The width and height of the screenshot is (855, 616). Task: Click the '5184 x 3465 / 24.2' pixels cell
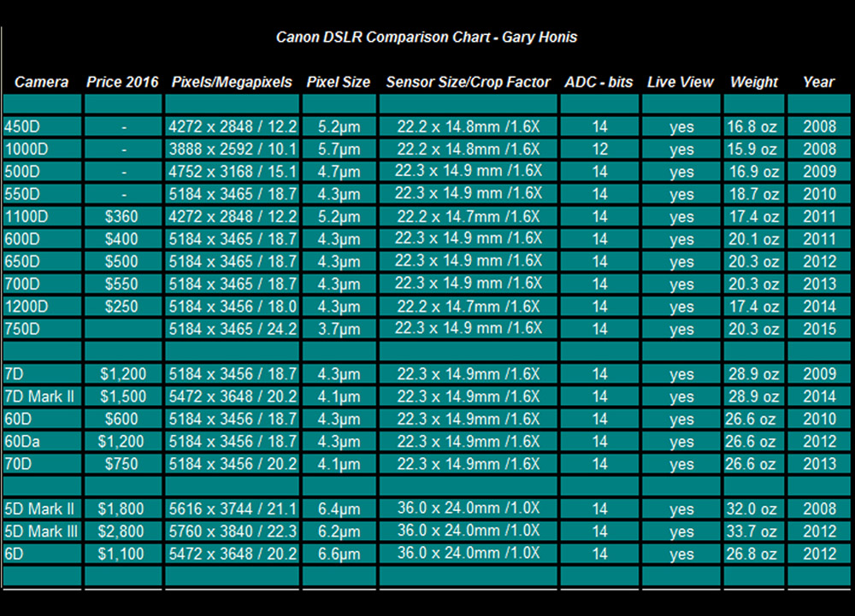(233, 328)
